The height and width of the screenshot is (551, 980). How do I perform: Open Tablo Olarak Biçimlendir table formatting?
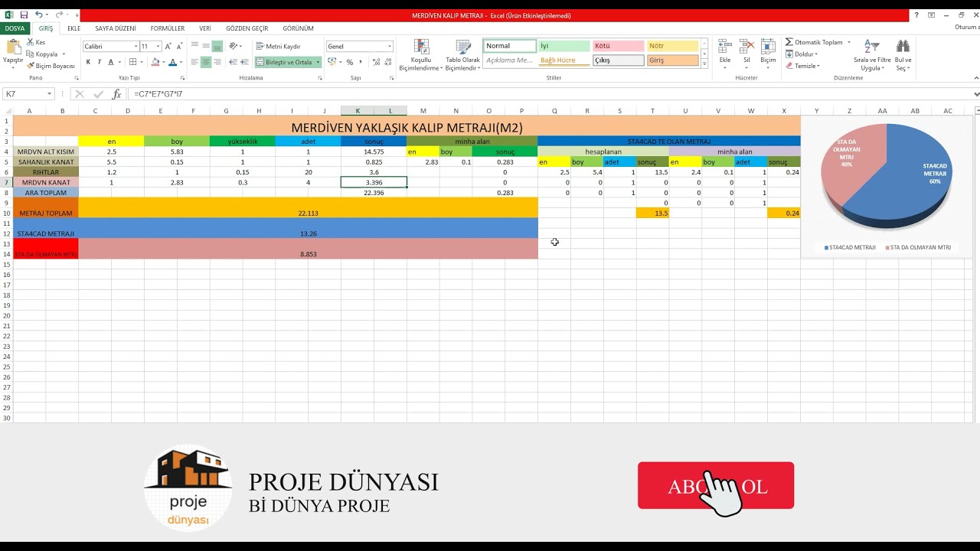(462, 55)
